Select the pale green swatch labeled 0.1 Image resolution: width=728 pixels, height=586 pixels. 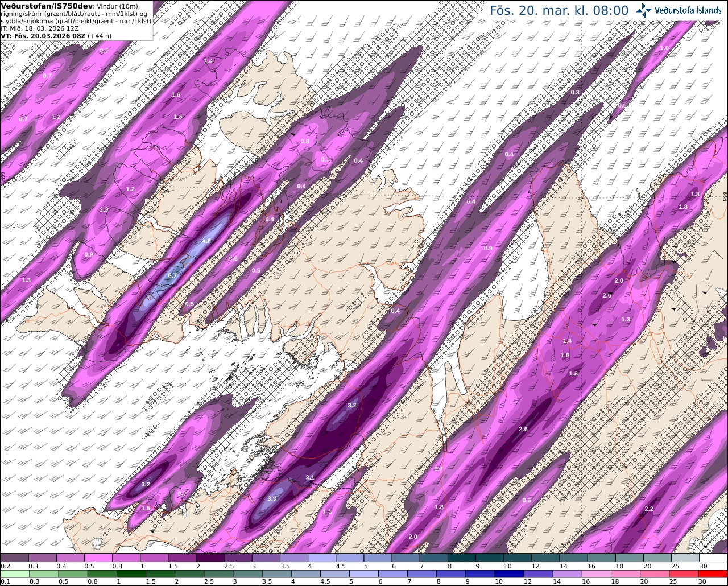click(x=14, y=573)
